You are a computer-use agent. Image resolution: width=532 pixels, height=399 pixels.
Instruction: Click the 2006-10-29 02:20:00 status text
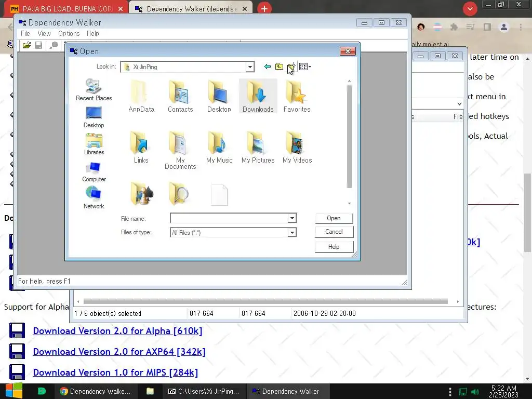(x=325, y=313)
